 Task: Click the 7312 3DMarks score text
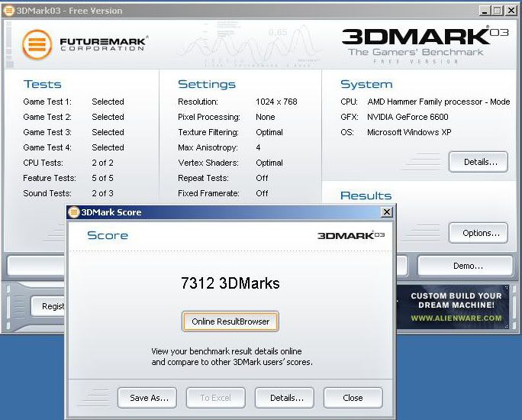tap(230, 284)
